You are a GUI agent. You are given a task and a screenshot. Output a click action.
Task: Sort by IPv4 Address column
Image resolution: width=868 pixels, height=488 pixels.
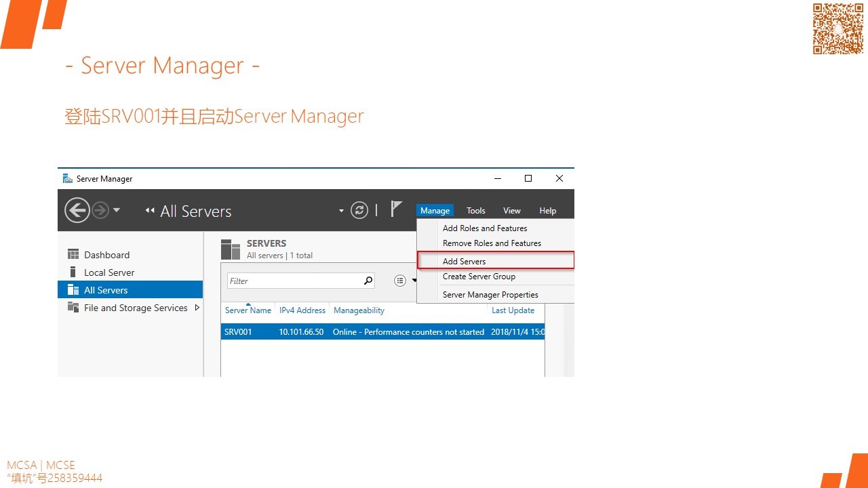click(x=302, y=310)
